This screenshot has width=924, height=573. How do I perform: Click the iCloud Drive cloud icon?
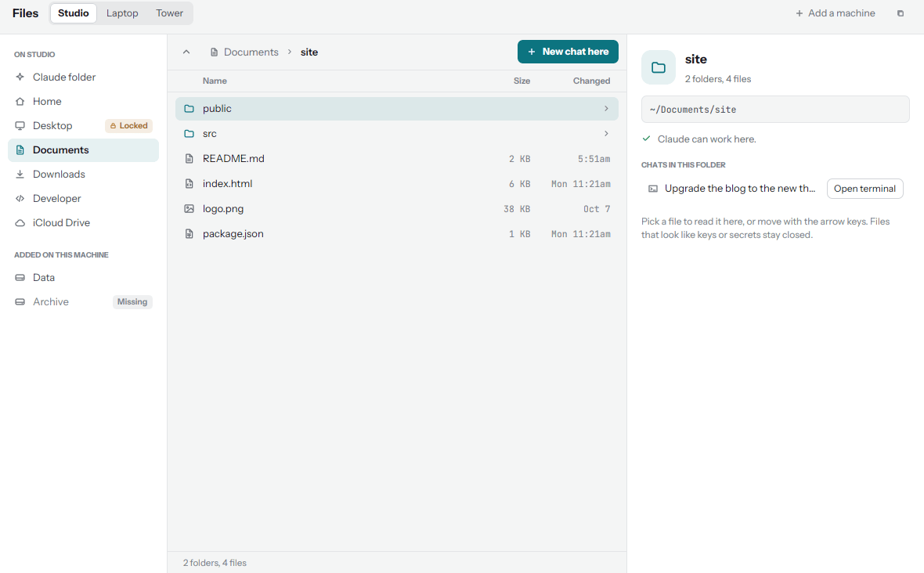20,222
